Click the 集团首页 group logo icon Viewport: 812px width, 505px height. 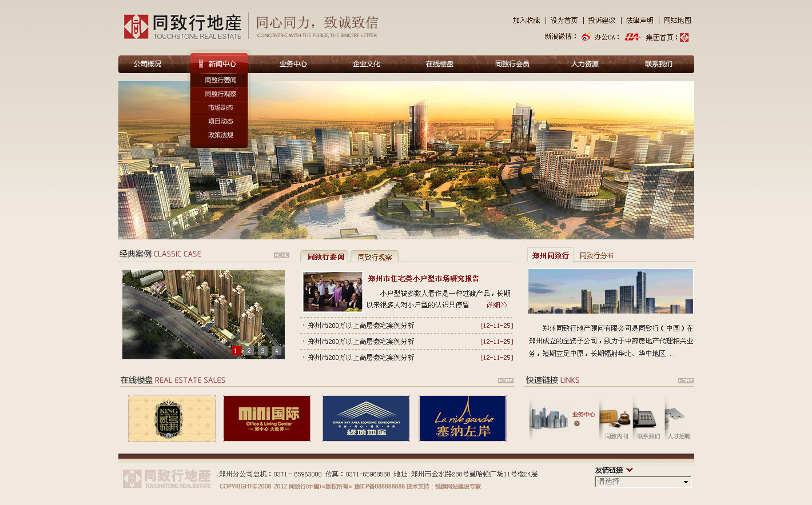point(684,37)
